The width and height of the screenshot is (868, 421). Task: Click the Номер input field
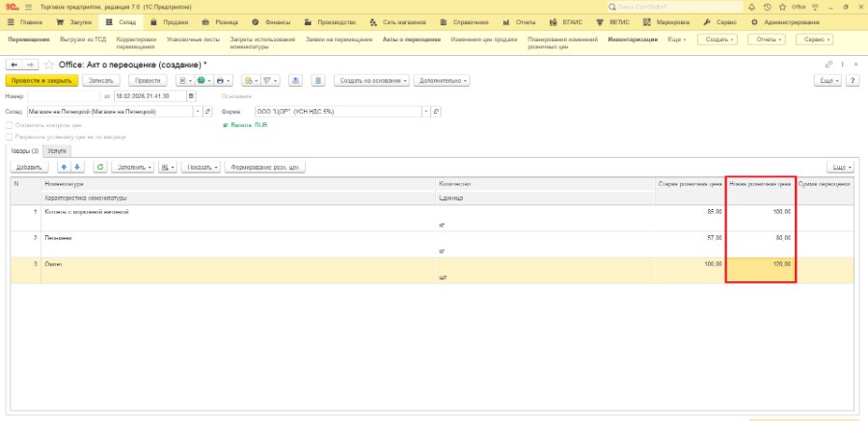click(x=64, y=95)
